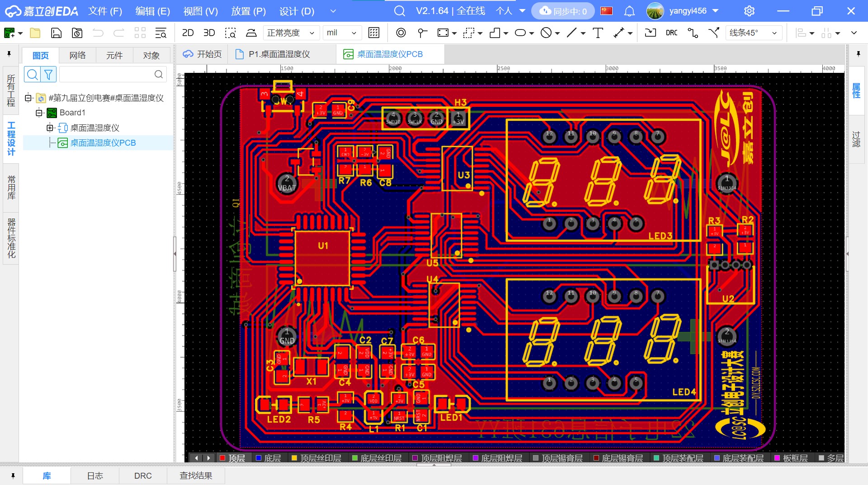The image size is (868, 485).
Task: Click the new file icon
Action: 9,33
